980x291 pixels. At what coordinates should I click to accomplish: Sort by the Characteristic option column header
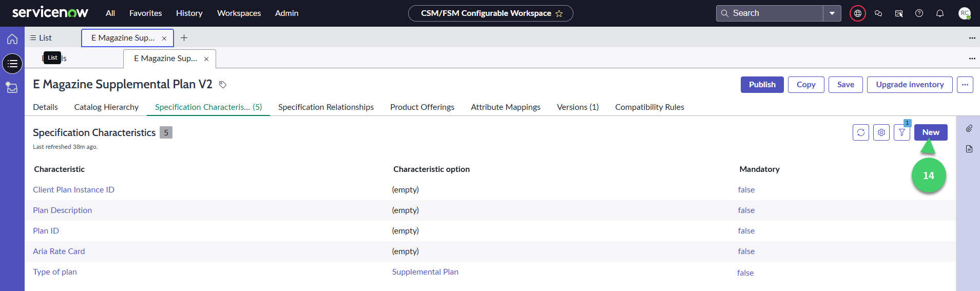(x=432, y=169)
